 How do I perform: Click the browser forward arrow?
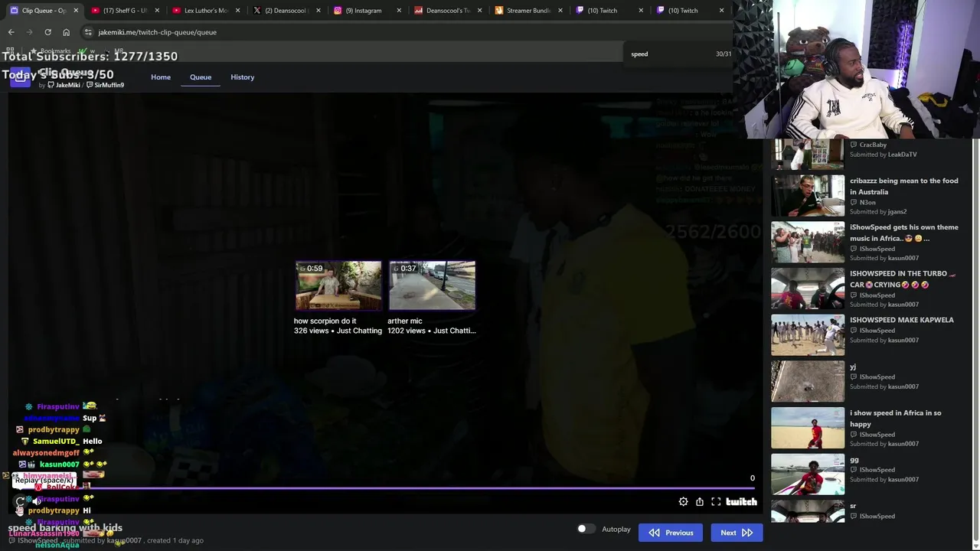29,32
